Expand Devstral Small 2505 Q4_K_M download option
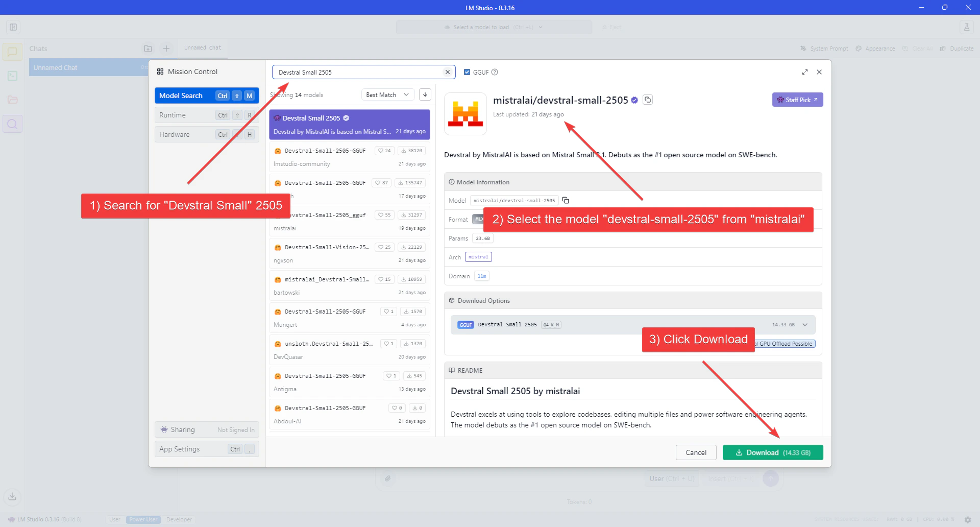This screenshot has height=527, width=980. tap(633, 325)
